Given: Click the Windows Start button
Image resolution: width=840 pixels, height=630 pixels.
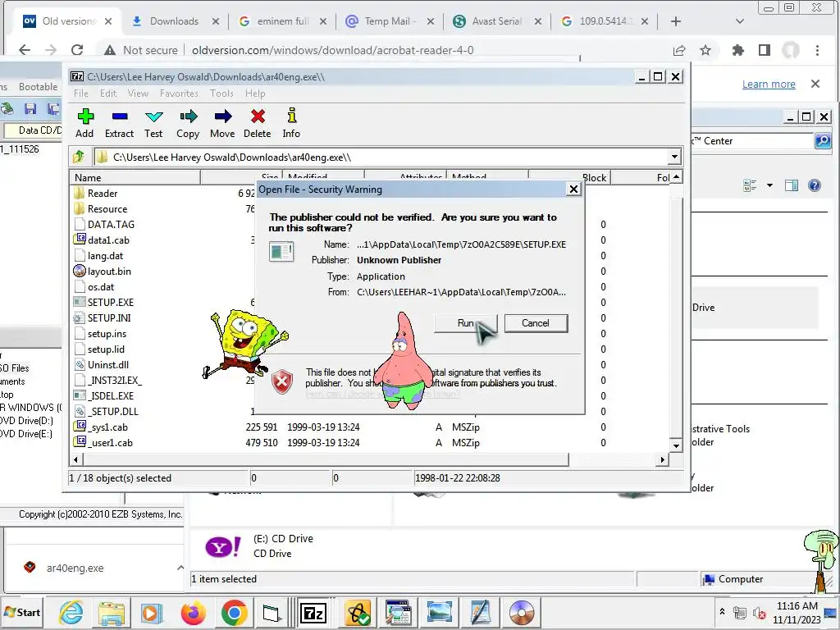Looking at the screenshot, I should pos(22,612).
